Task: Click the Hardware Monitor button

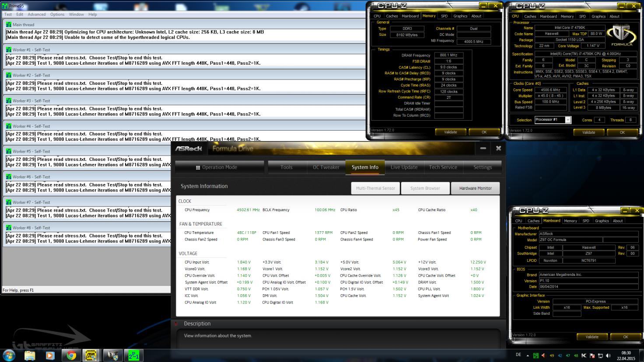Action: coord(476,188)
